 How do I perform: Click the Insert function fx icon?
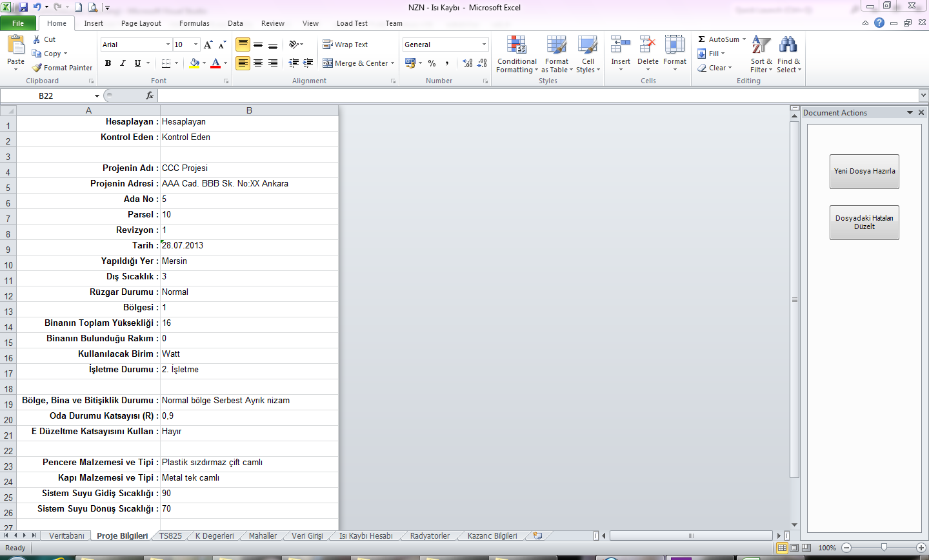coord(150,95)
